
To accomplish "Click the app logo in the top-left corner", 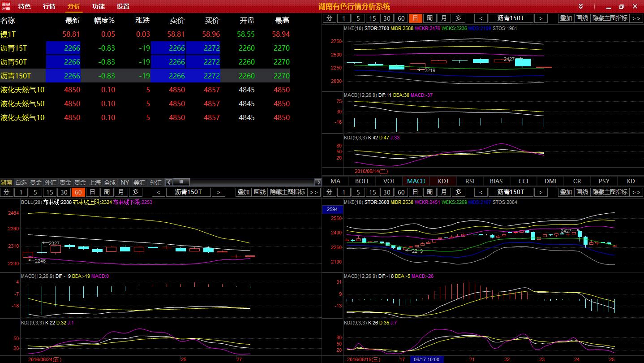I will (6, 6).
